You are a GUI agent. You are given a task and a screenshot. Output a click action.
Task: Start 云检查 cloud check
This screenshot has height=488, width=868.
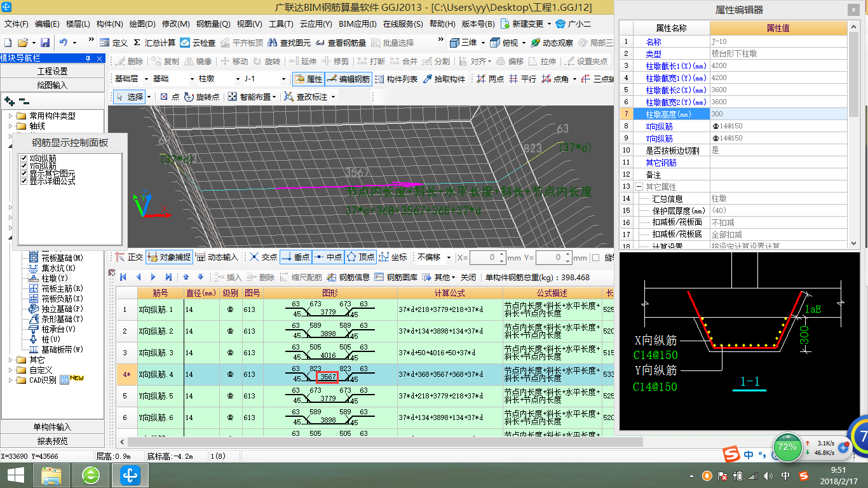[x=198, y=43]
